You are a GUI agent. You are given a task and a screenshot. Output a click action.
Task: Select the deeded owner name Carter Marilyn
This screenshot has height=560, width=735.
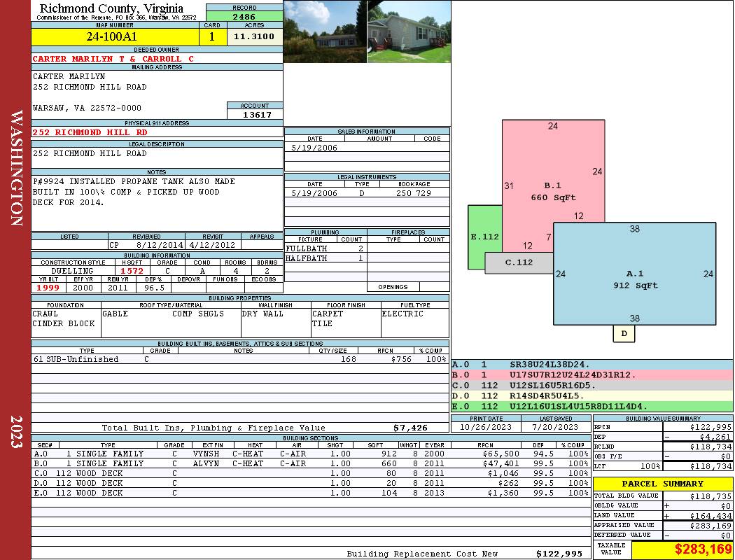(x=113, y=59)
